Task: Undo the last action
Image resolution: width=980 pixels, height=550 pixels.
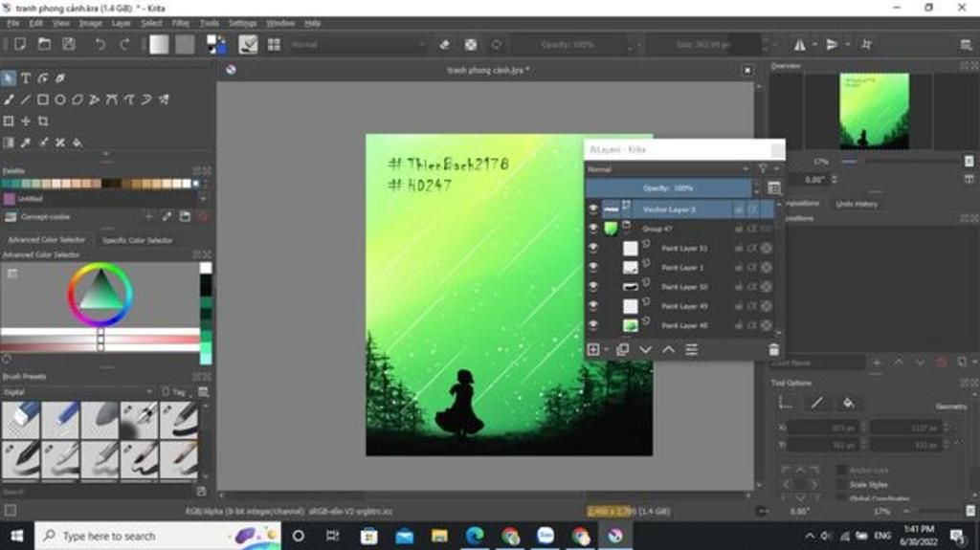Action: point(100,44)
